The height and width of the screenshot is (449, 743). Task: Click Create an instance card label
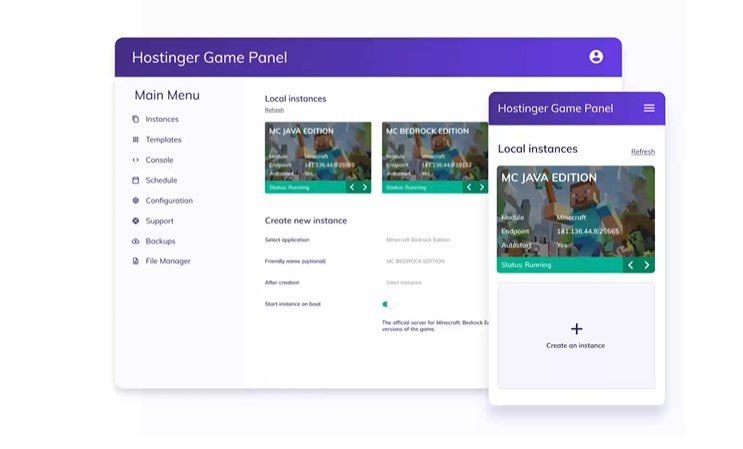tap(575, 345)
